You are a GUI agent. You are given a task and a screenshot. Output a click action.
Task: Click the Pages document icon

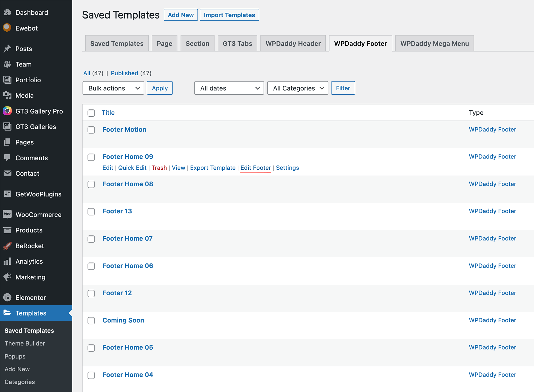pos(7,142)
